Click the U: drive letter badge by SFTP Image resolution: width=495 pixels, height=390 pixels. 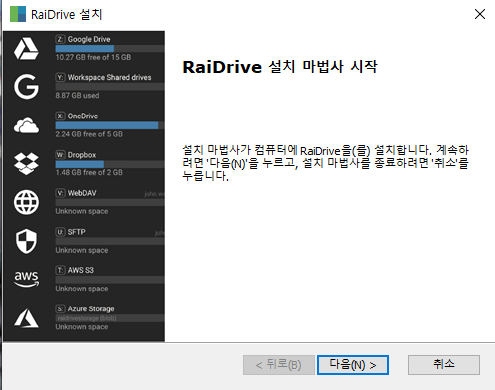tap(60, 232)
